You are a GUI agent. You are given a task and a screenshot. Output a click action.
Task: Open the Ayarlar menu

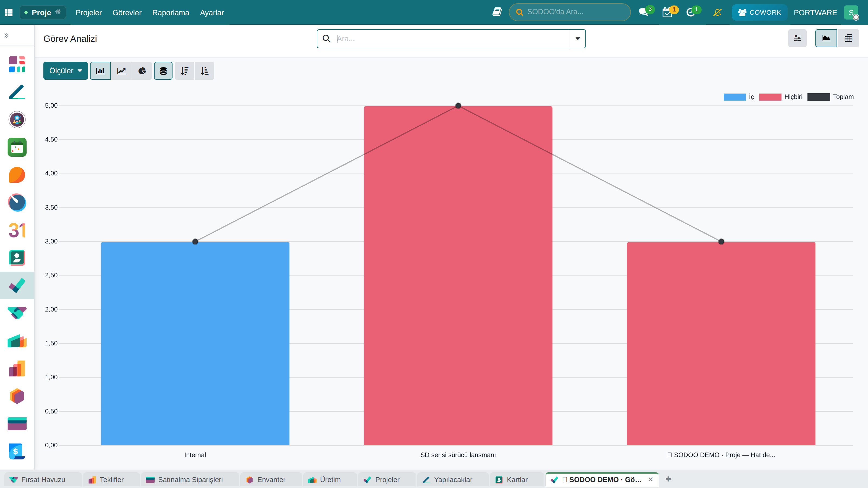click(212, 12)
